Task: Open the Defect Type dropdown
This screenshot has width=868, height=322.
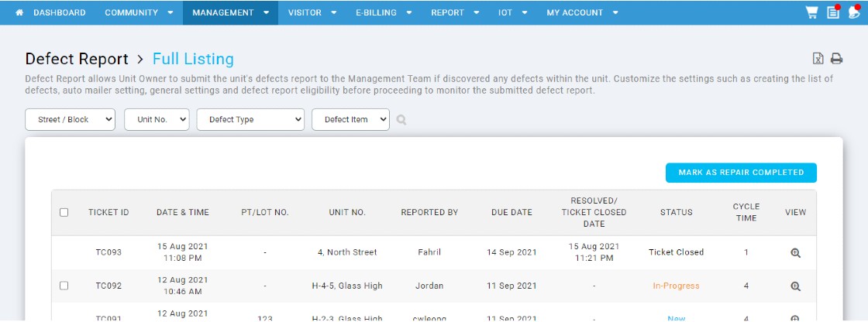Action: point(250,119)
